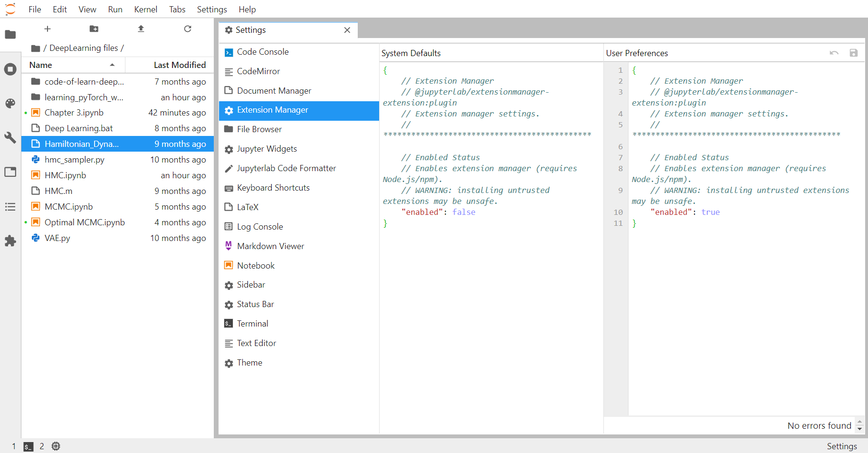Open the command palette via palette icon
868x453 pixels.
tap(10, 103)
